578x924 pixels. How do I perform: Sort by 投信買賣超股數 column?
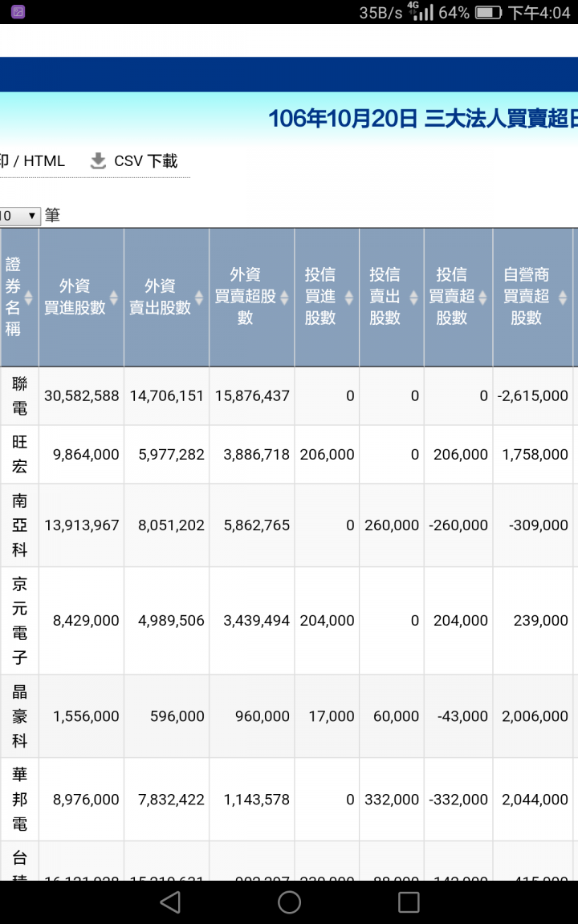[458, 297]
